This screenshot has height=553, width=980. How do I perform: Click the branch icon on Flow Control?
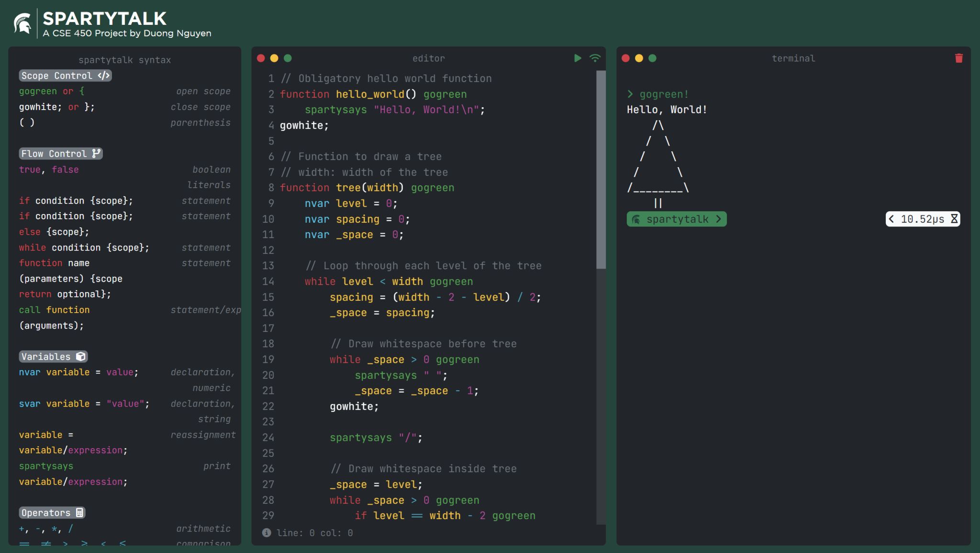[96, 153]
